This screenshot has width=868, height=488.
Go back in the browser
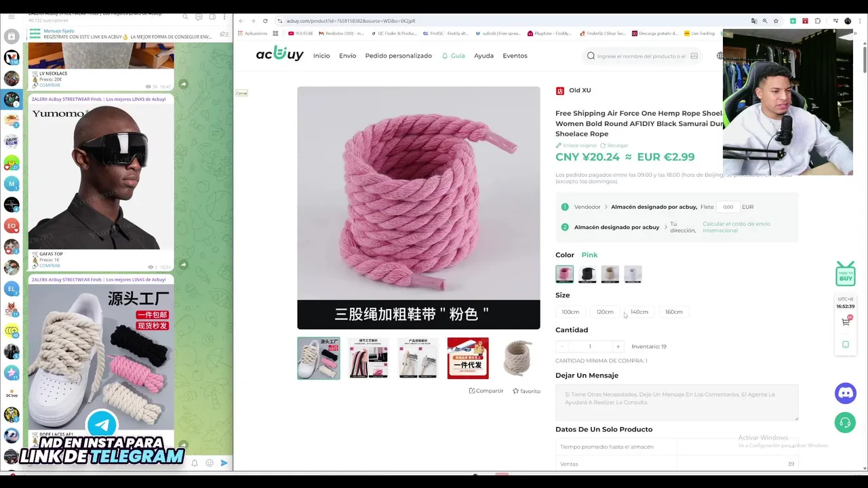coord(241,21)
